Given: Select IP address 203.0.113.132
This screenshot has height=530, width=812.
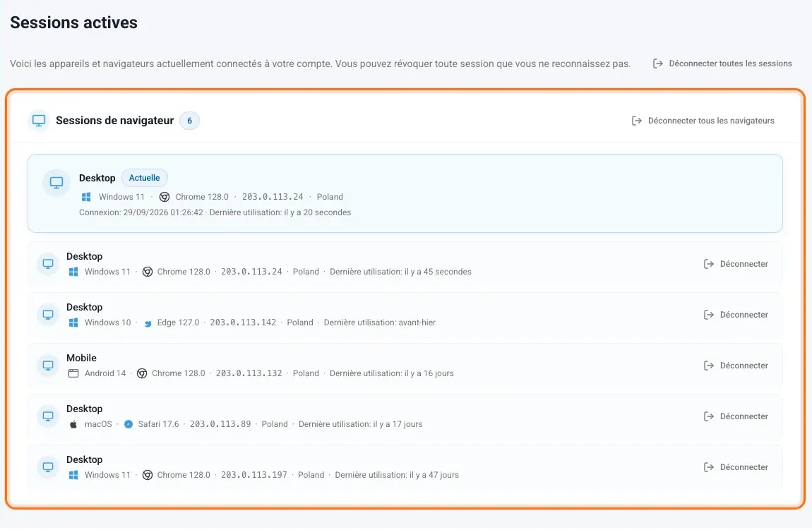Looking at the screenshot, I should tap(249, 373).
